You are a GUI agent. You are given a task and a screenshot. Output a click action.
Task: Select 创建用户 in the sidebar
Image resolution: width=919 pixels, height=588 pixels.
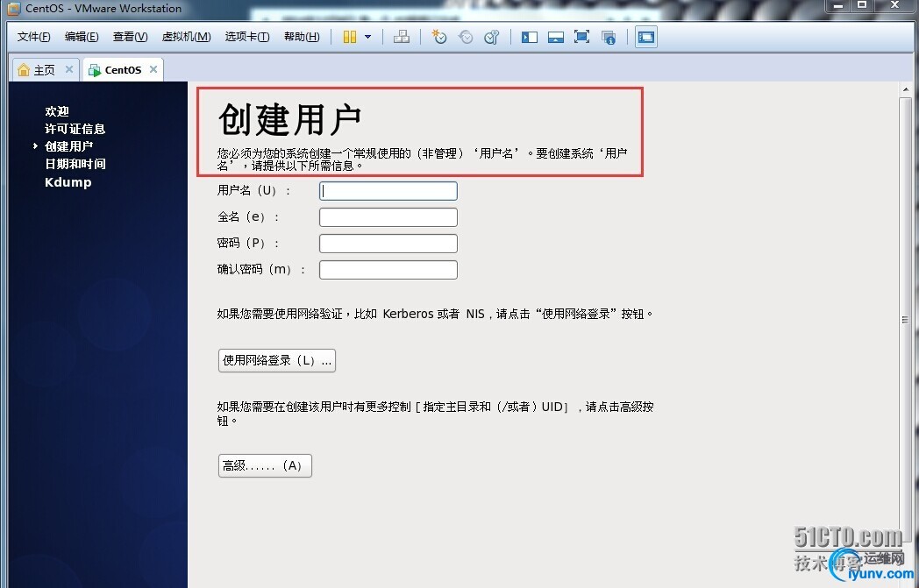[68, 146]
